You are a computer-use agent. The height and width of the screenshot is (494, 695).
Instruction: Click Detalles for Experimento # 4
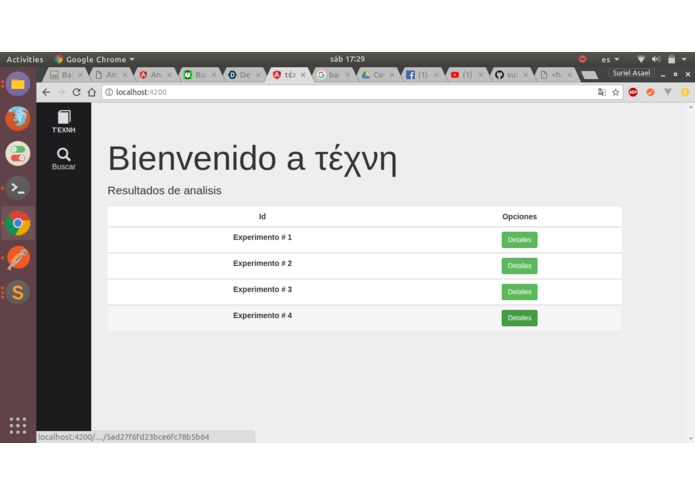519,318
